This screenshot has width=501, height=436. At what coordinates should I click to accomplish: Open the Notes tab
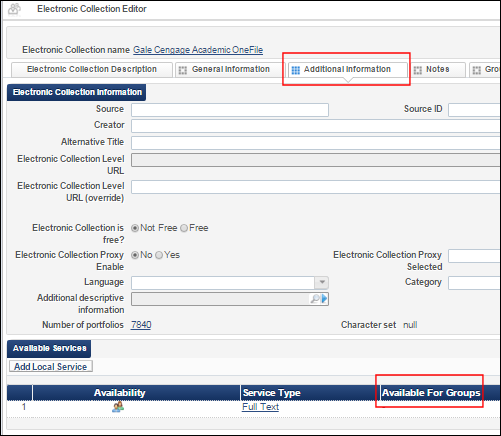pos(438,69)
